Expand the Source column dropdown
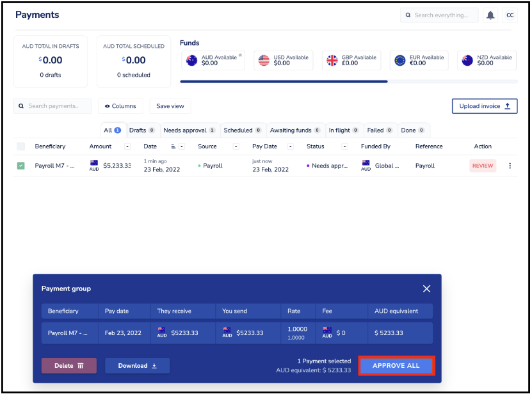 coord(236,146)
